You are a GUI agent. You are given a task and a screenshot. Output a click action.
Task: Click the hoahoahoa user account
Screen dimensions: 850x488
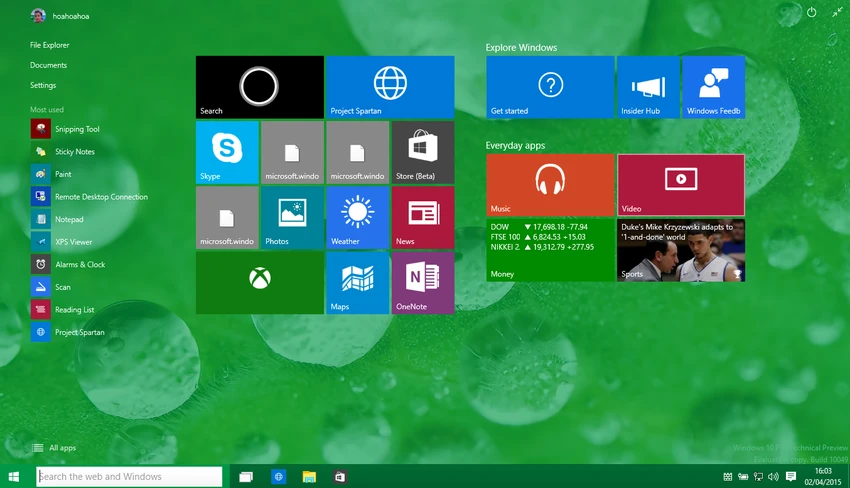point(60,16)
